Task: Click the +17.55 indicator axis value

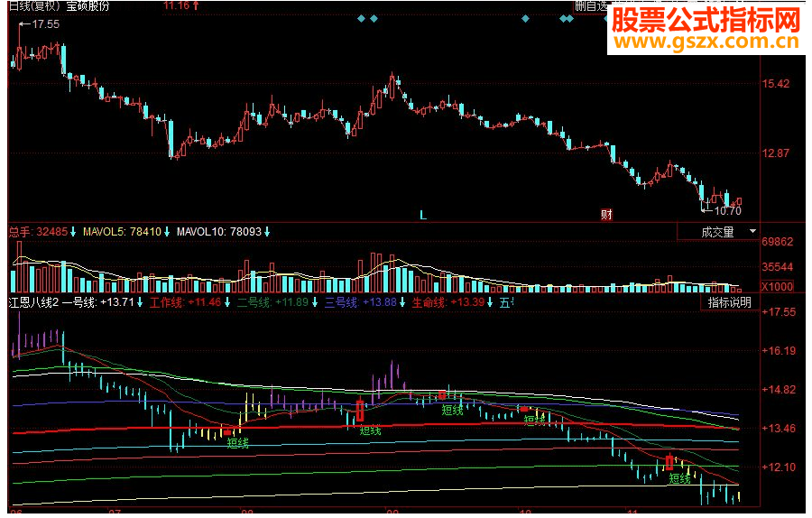Action: pos(779,312)
